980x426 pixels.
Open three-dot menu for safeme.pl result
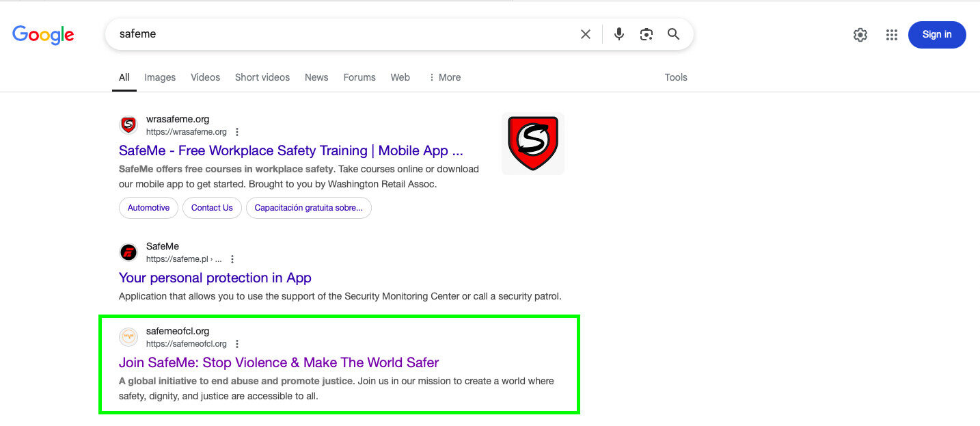coord(232,259)
